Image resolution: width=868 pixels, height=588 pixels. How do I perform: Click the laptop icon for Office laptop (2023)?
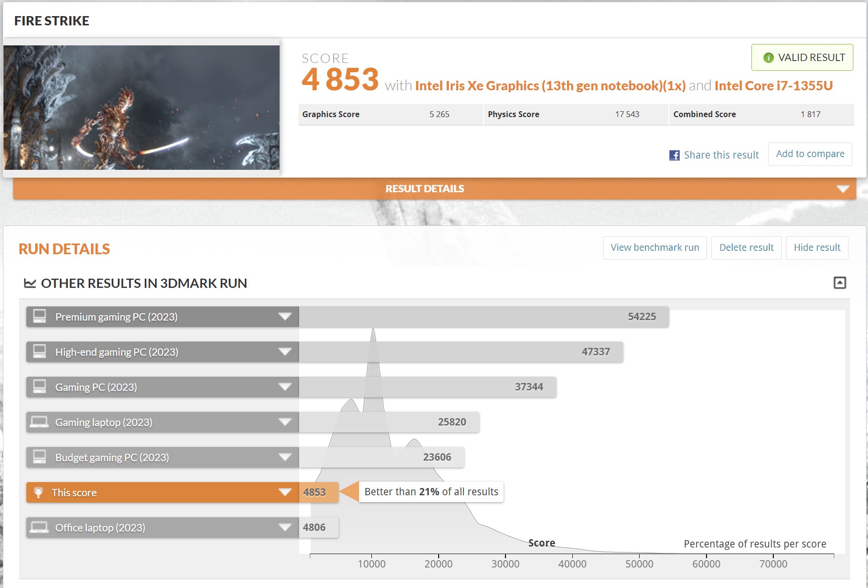point(40,527)
